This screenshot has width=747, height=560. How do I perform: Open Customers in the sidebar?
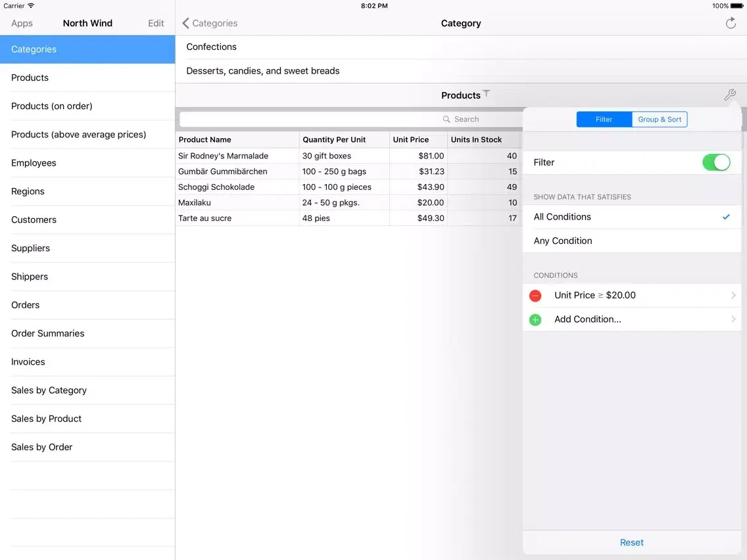point(87,220)
